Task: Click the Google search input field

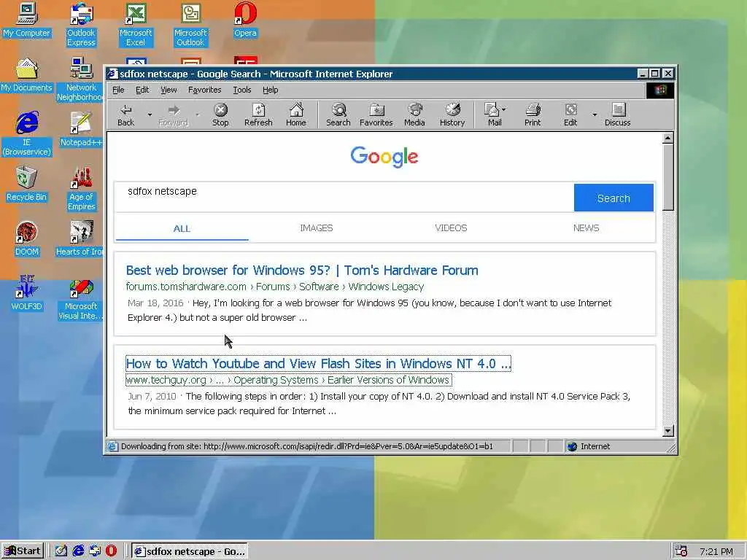Action: tap(344, 197)
